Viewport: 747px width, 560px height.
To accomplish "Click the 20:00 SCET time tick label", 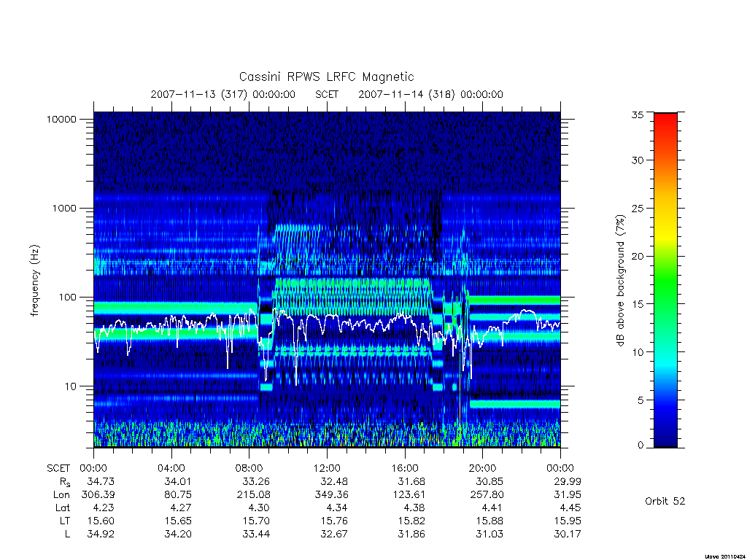I will click(x=483, y=468).
